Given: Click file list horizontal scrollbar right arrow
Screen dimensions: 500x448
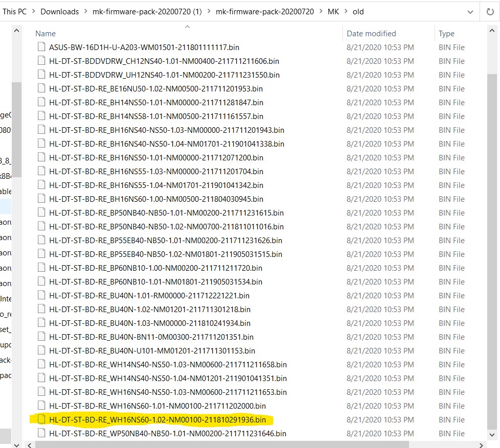Looking at the screenshot, I should [481, 445].
